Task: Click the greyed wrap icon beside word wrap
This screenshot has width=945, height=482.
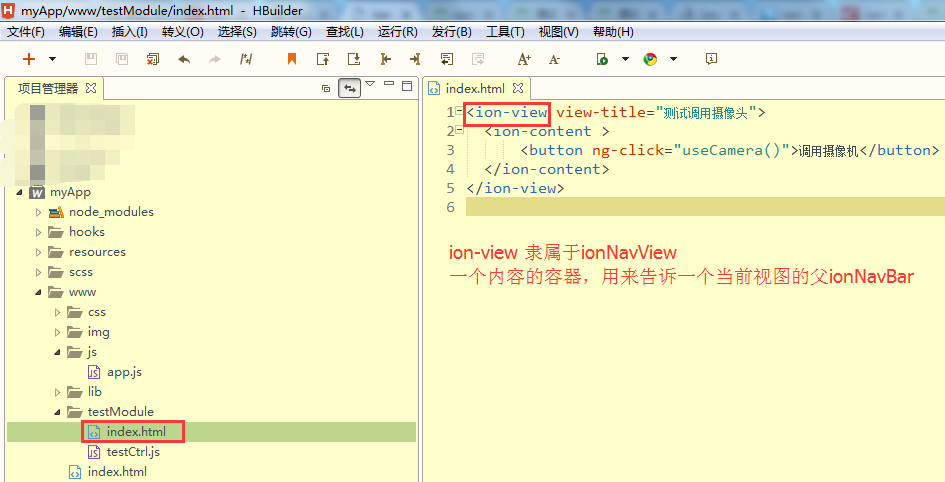Action: click(x=478, y=59)
